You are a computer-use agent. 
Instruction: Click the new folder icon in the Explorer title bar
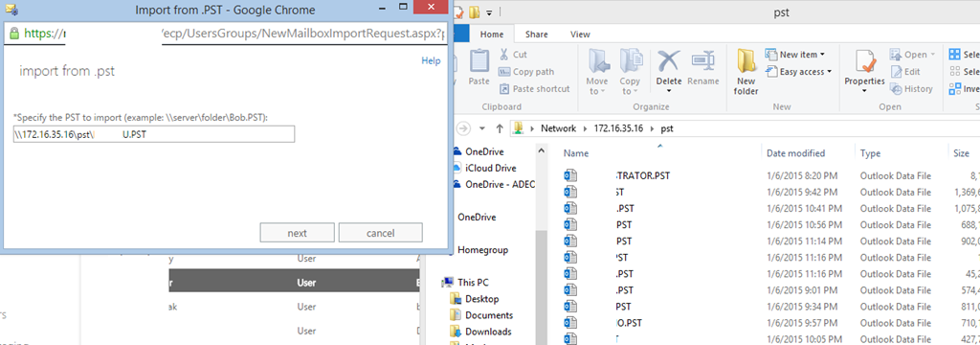474,12
